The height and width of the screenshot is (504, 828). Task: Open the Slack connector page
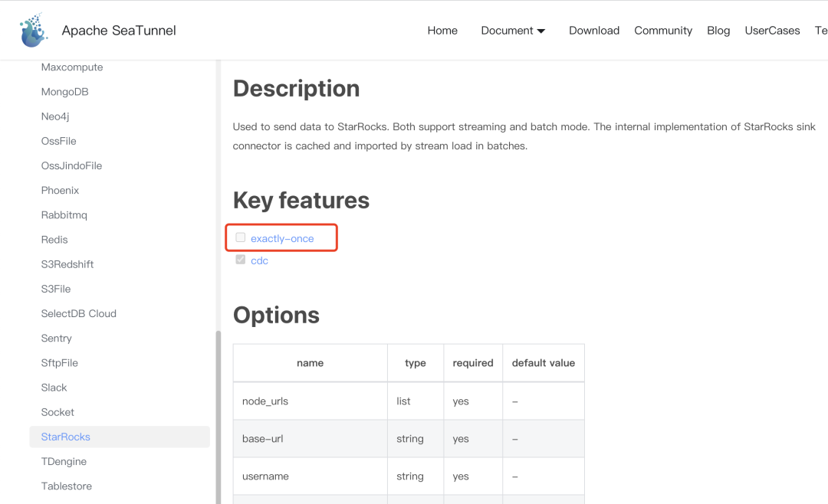54,388
